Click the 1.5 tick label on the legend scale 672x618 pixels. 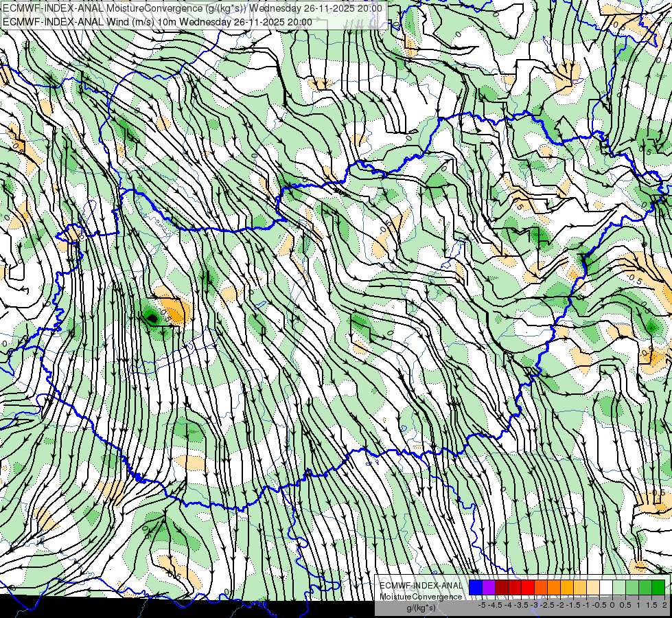point(652,605)
